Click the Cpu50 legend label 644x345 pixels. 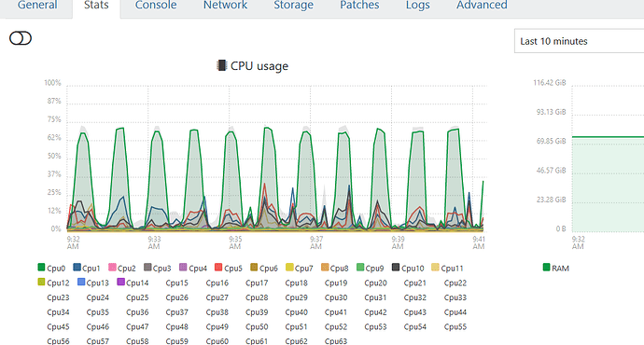(257, 327)
